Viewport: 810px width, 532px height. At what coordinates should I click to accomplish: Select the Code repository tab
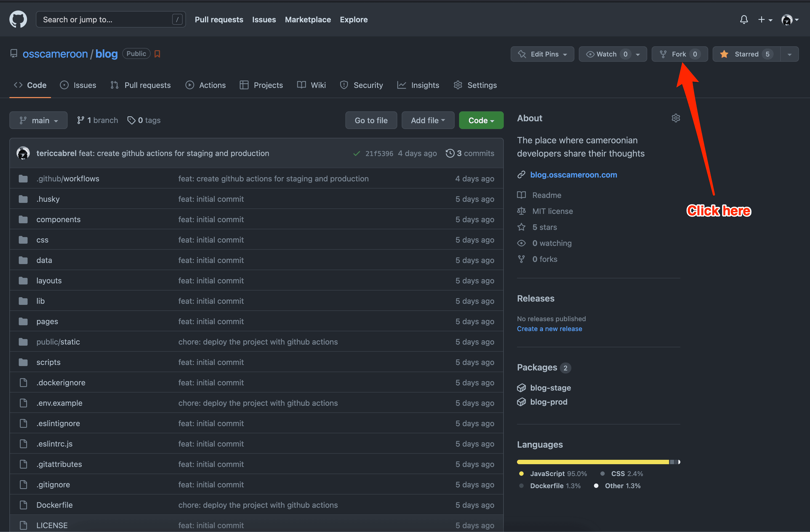(x=30, y=85)
